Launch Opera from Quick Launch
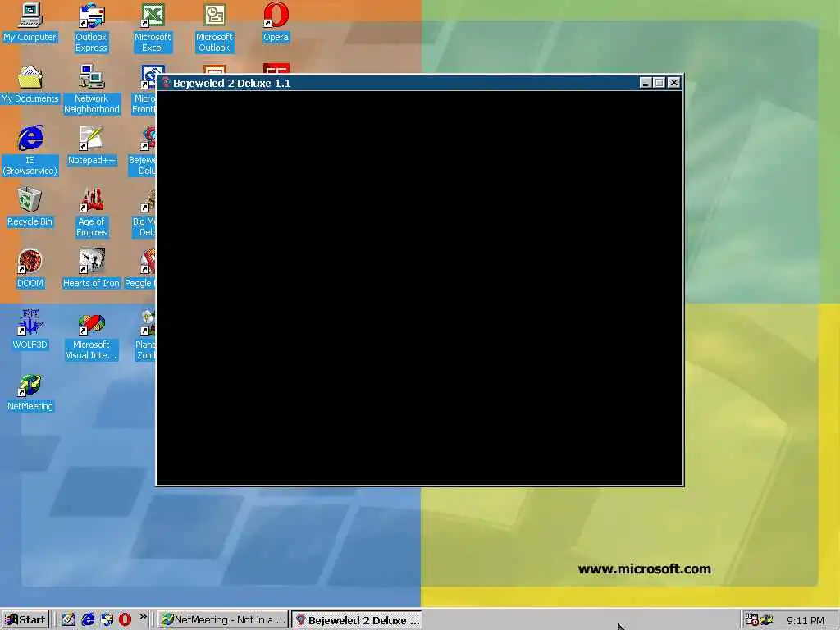This screenshot has height=630, width=840. (125, 620)
